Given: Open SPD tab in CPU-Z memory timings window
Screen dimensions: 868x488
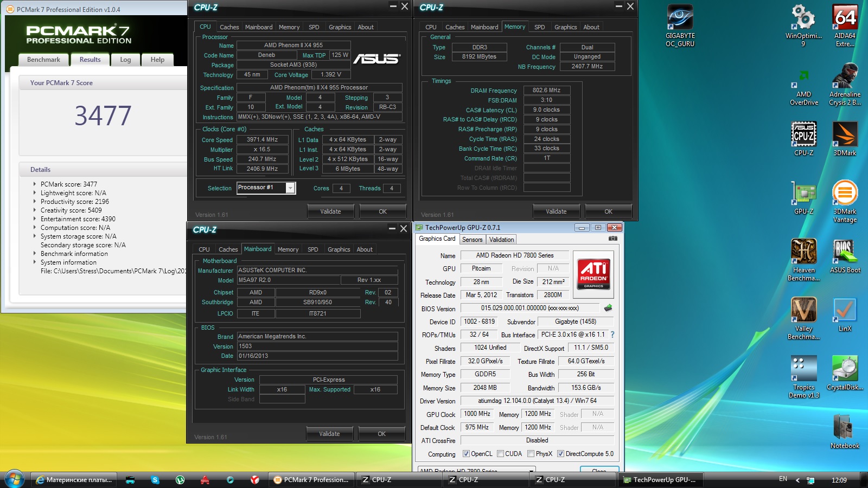Looking at the screenshot, I should click(539, 27).
